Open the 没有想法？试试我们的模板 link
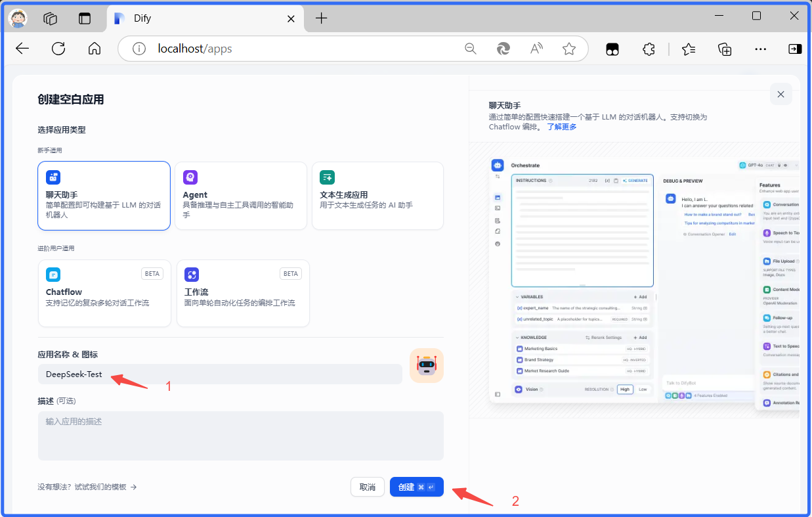This screenshot has width=812, height=517. coord(87,487)
